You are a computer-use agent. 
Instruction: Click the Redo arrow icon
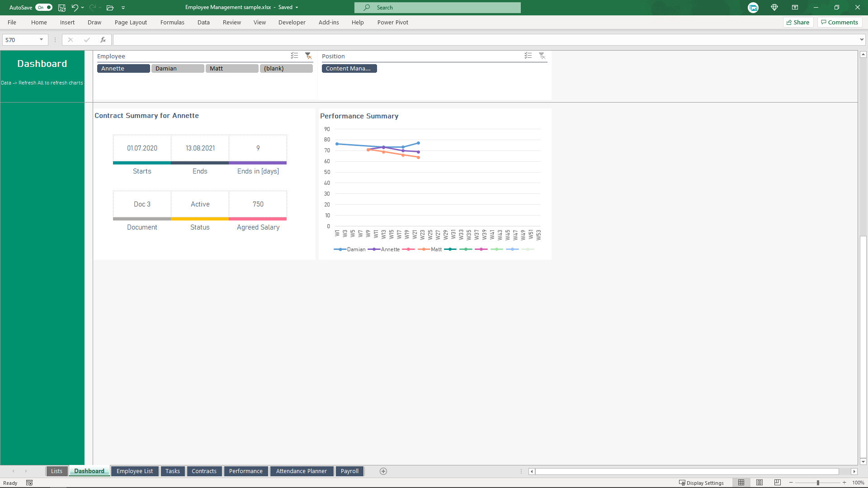pos(93,7)
